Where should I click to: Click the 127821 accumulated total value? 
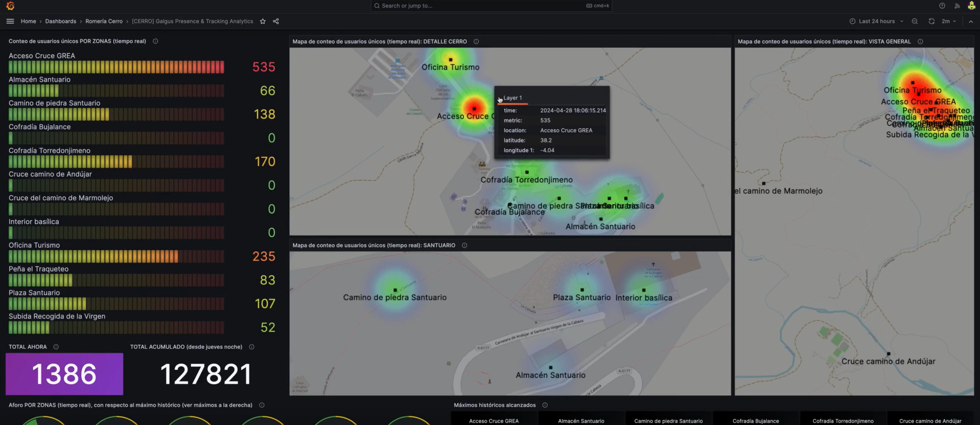tap(206, 374)
